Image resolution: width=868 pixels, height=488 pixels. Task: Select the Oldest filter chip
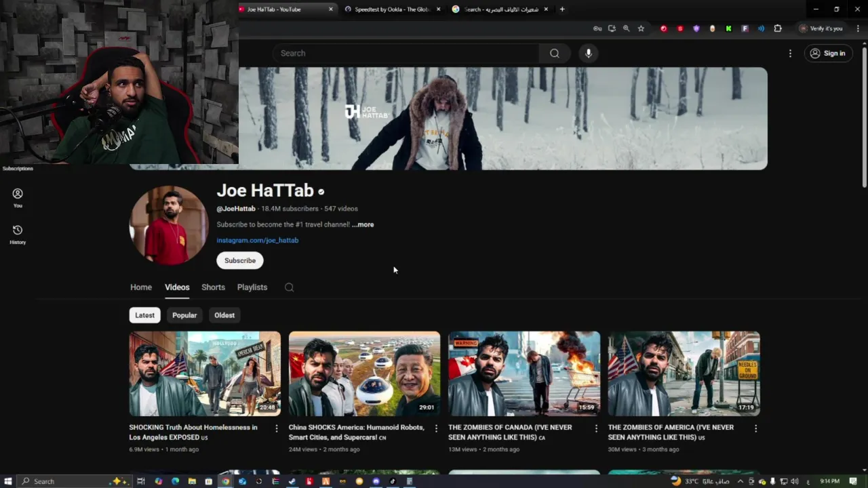click(x=224, y=315)
